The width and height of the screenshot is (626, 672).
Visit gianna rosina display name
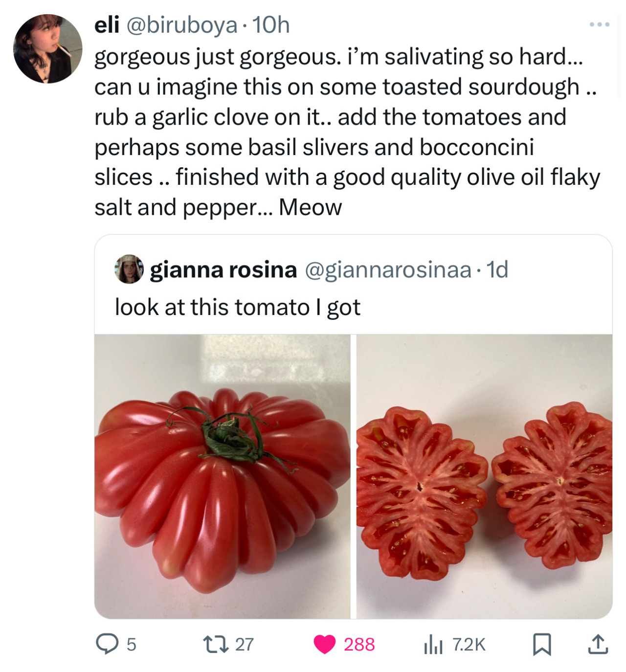tap(223, 269)
